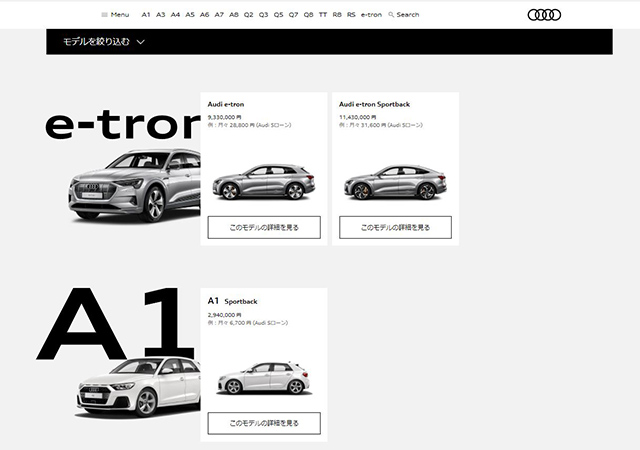Screen dimensions: 640x450
Task: Click the large silver e-tron hero image
Action: [x=135, y=185]
